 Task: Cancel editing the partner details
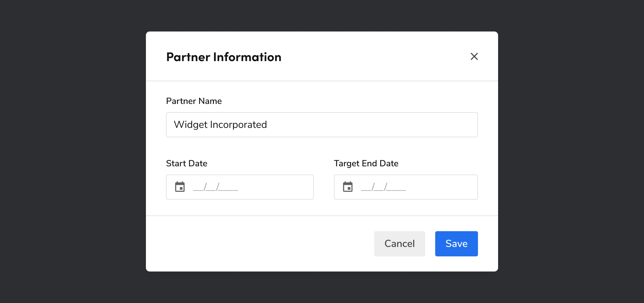click(399, 243)
